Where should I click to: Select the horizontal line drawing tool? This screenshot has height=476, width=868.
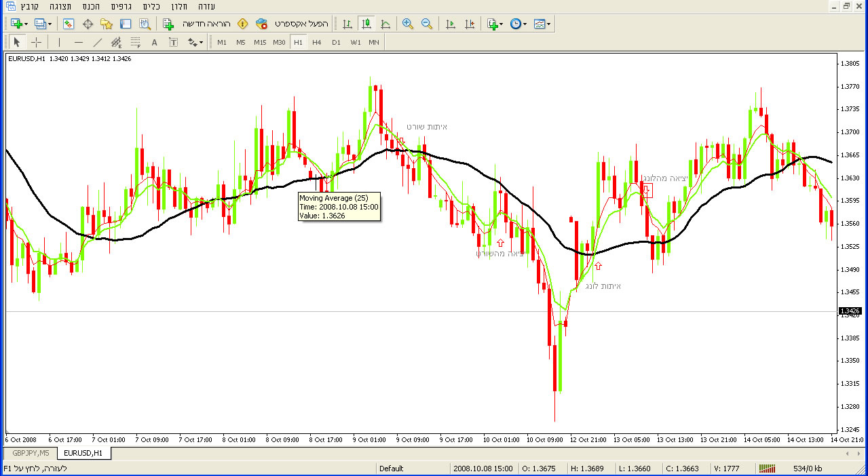coord(79,42)
